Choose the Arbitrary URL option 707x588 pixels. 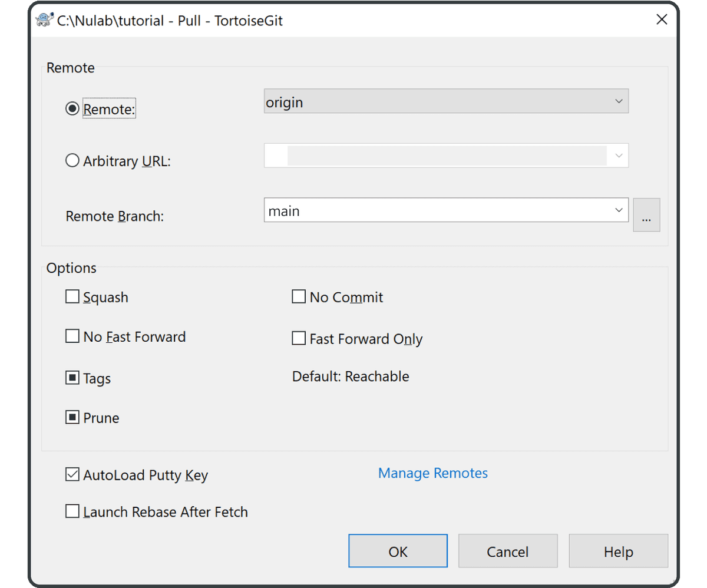click(x=71, y=160)
